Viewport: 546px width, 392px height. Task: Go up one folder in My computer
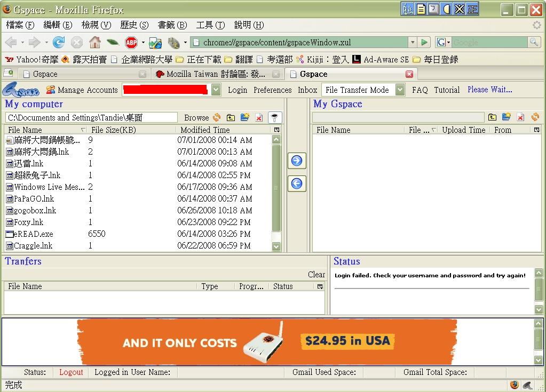[231, 117]
